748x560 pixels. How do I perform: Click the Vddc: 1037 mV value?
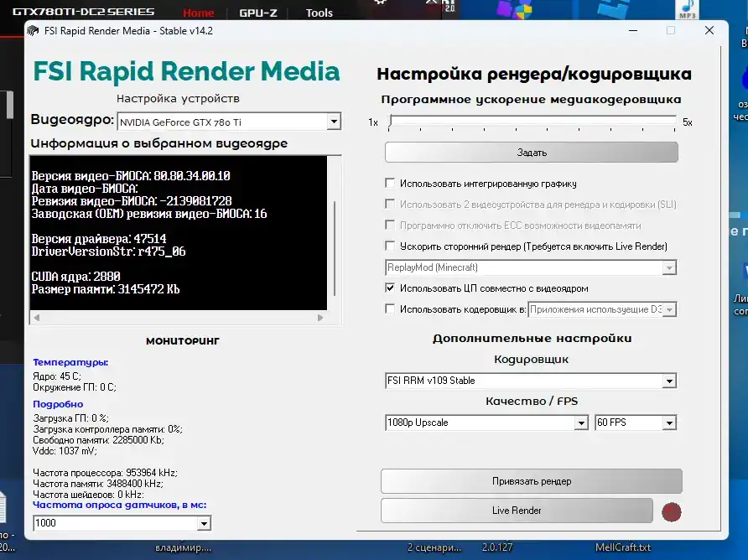click(65, 451)
